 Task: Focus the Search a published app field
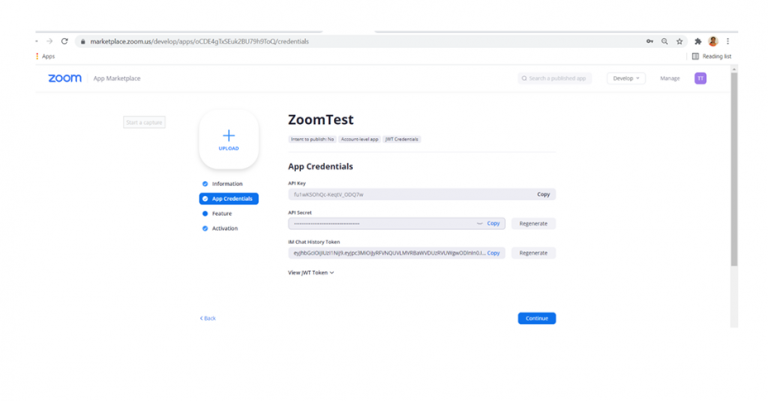pos(555,78)
